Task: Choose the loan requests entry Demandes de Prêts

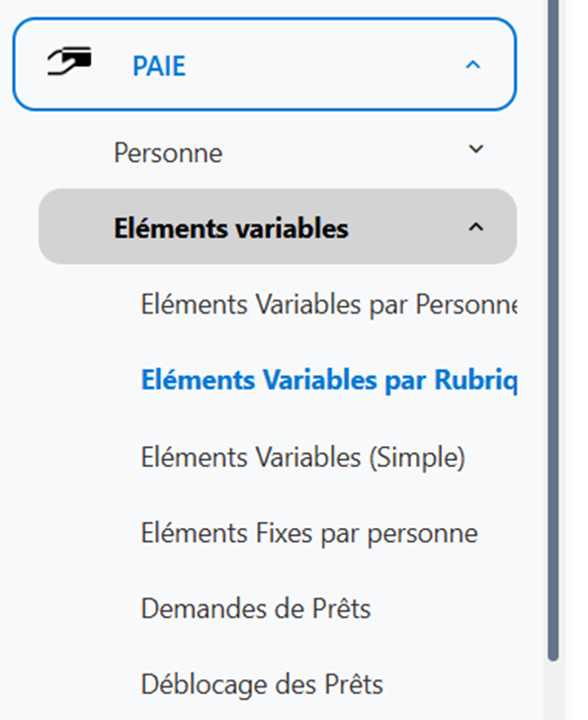Action: coord(256,609)
